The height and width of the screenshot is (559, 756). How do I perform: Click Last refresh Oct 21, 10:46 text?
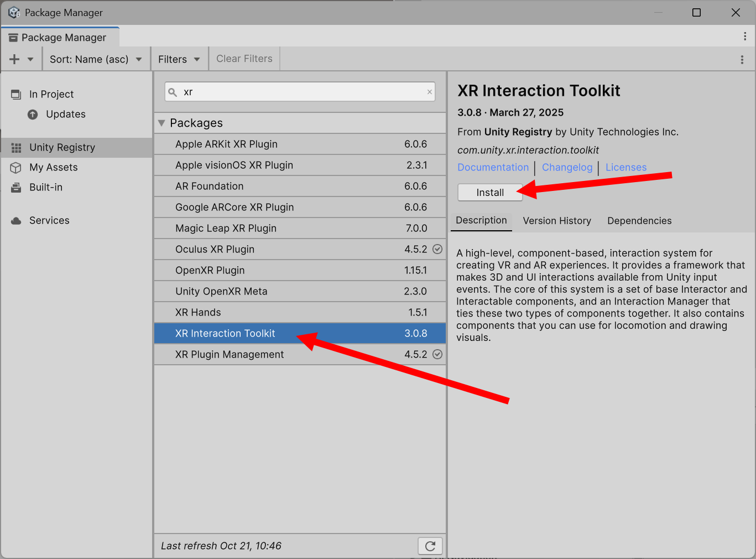[x=221, y=546]
